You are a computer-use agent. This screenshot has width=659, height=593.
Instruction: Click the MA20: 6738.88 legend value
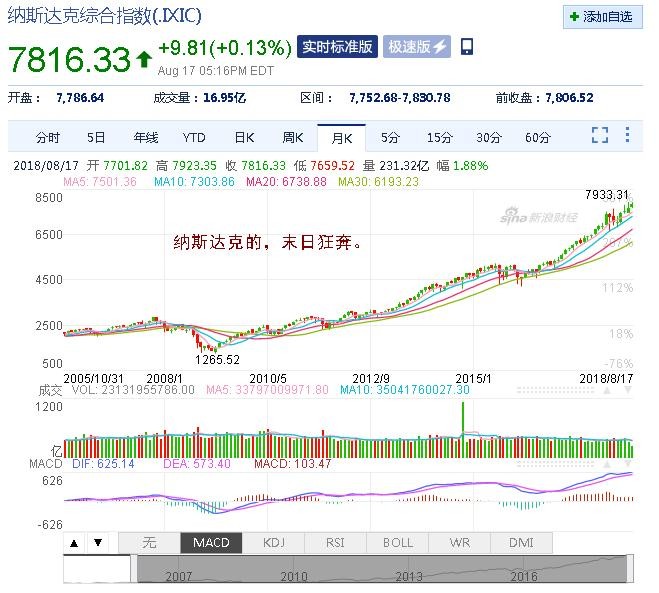(286, 182)
